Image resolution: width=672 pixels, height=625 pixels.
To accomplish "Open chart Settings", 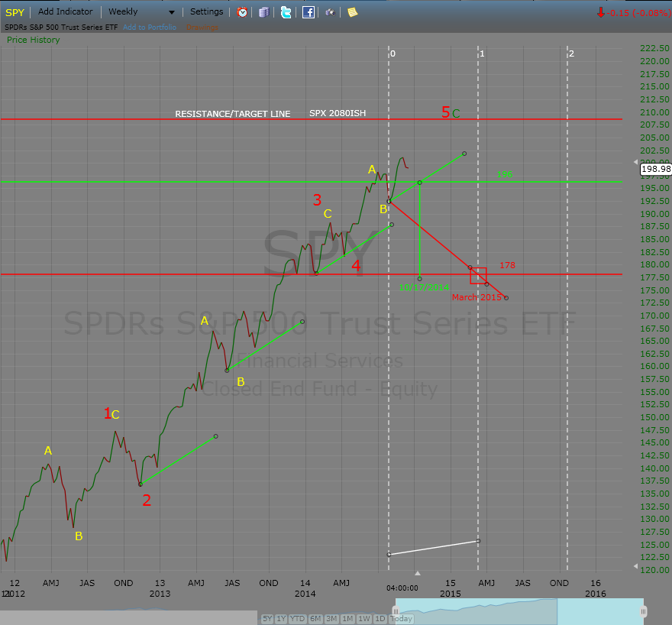I will coord(207,11).
